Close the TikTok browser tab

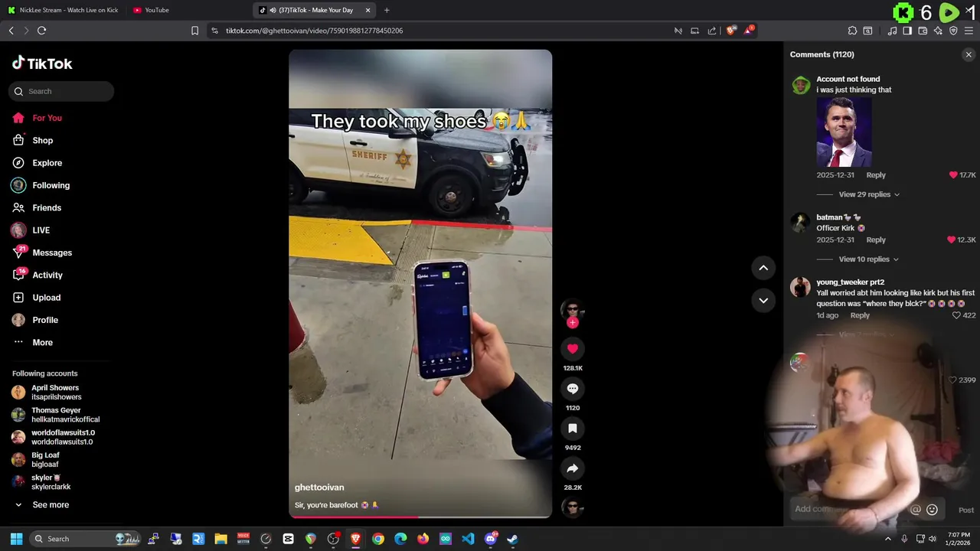(x=368, y=10)
